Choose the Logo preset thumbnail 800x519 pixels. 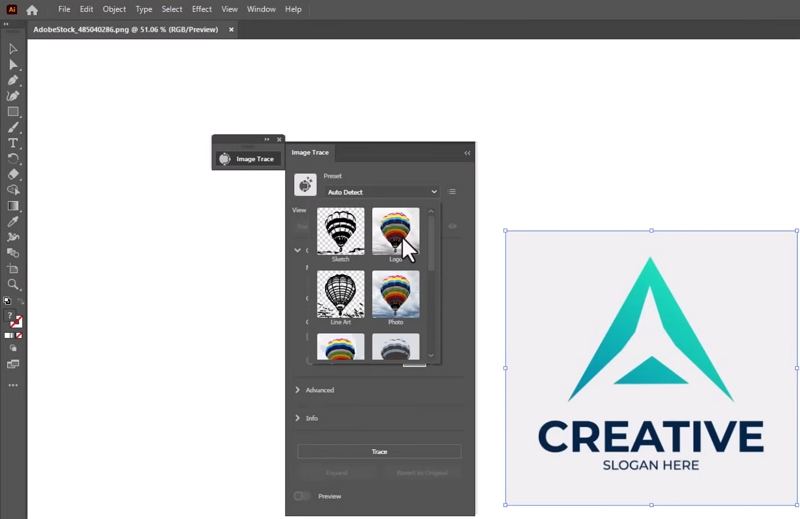396,231
